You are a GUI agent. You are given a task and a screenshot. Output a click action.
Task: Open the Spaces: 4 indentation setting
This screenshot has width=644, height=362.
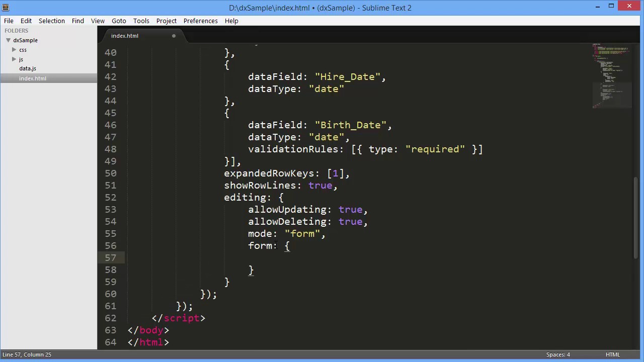pos(558,354)
